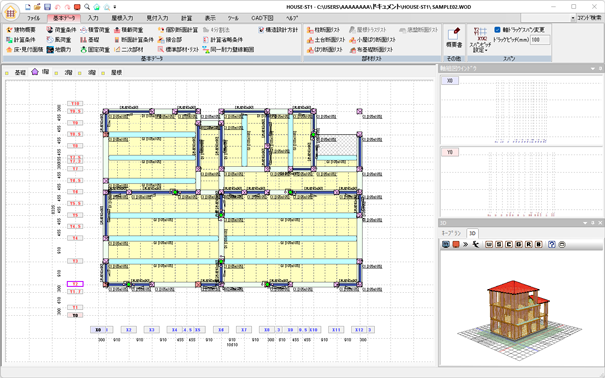Open 概要書 summary document
Image resolution: width=605 pixels, height=378 pixels.
coord(454,37)
